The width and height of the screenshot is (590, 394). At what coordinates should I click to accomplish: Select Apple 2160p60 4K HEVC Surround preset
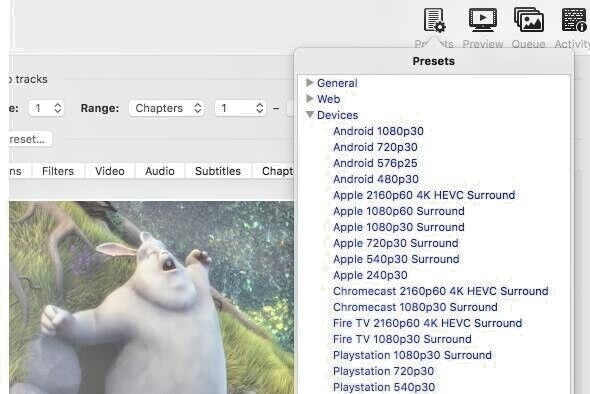pyautogui.click(x=424, y=195)
